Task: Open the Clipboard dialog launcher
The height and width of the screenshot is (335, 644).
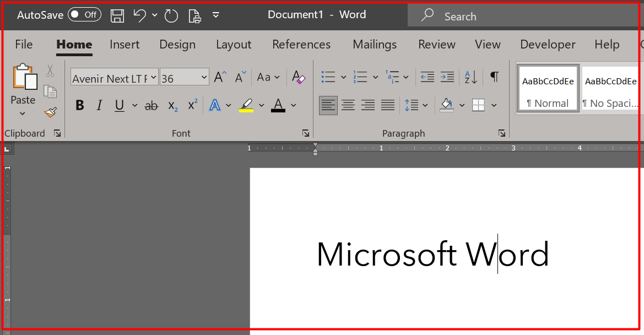Action: click(x=57, y=133)
